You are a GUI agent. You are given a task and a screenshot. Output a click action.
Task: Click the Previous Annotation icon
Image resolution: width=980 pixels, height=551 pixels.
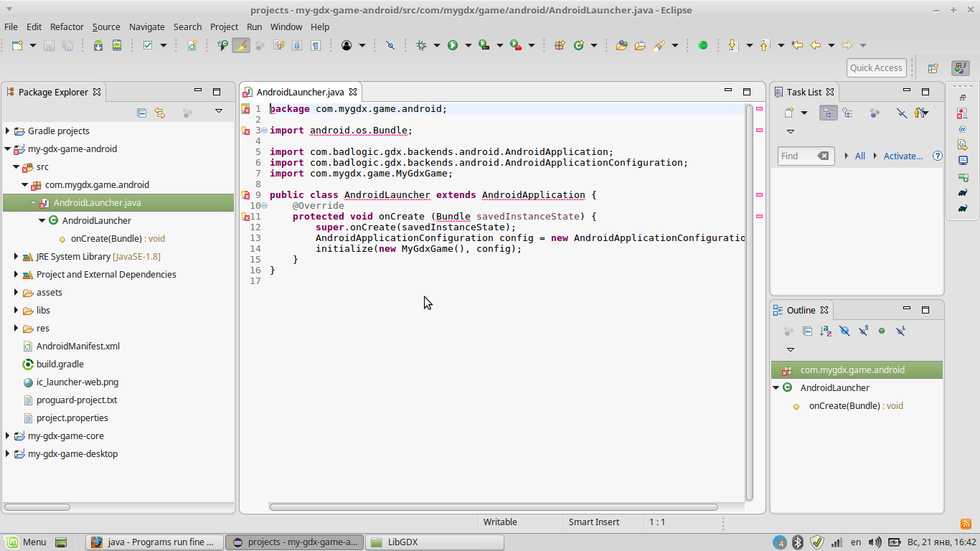coord(765,45)
